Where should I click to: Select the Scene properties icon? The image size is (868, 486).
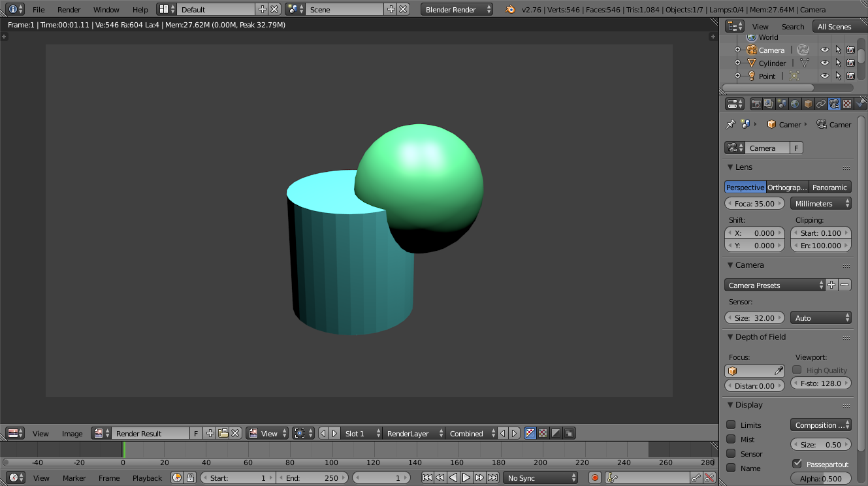pos(781,104)
